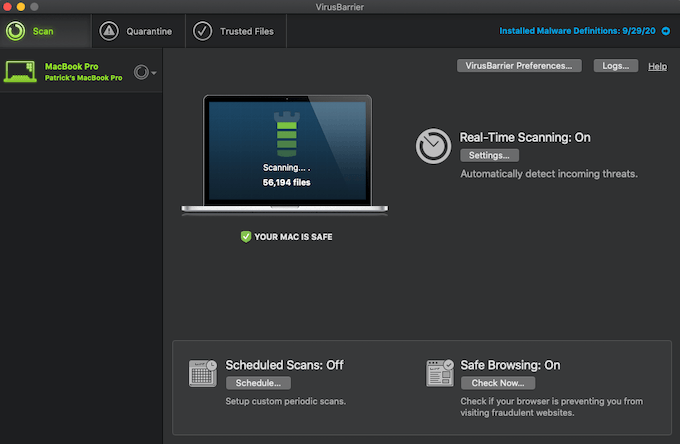This screenshot has height=444, width=680.
Task: Click the Trusted Files checkmark icon
Action: [x=203, y=31]
